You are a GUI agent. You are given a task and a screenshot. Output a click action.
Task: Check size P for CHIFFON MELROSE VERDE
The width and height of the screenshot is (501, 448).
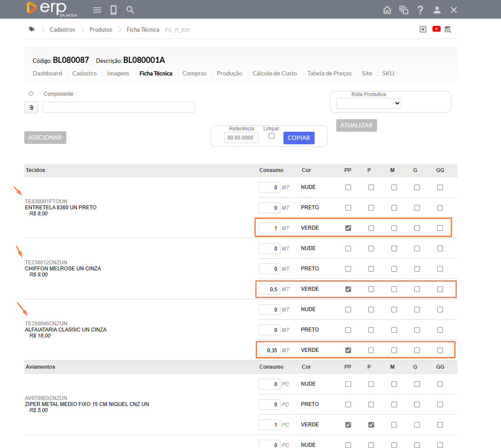tap(371, 289)
